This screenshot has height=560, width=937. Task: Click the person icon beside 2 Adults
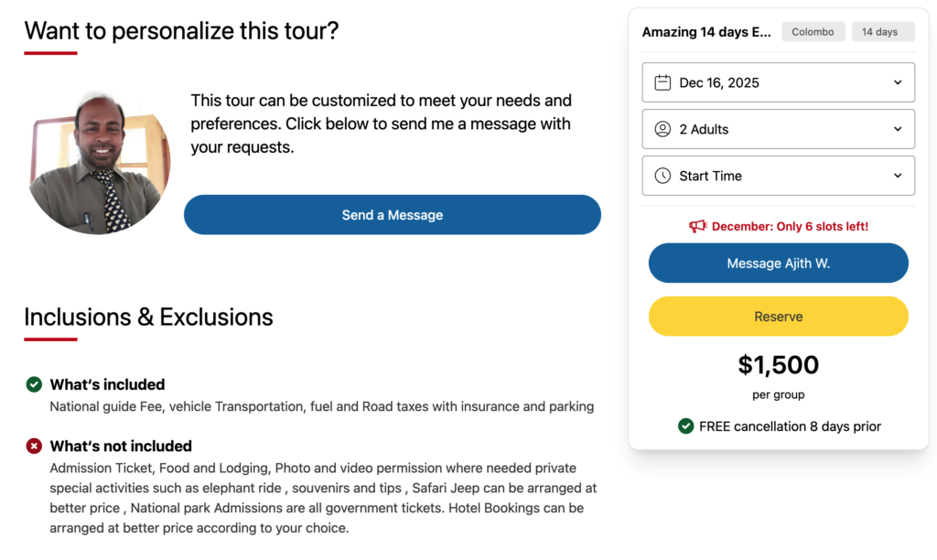click(662, 129)
